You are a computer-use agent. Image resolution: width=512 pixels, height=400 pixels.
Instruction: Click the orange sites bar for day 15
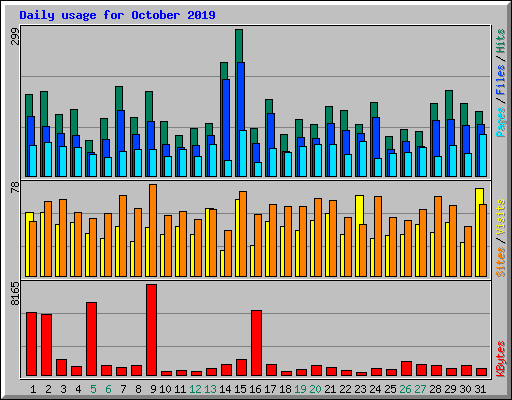243,234
